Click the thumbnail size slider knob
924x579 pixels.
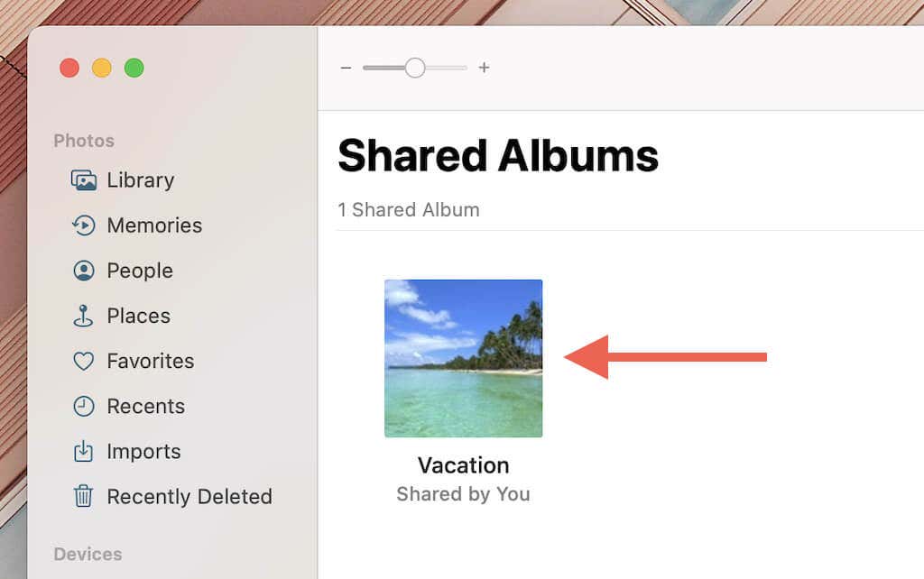click(x=415, y=68)
